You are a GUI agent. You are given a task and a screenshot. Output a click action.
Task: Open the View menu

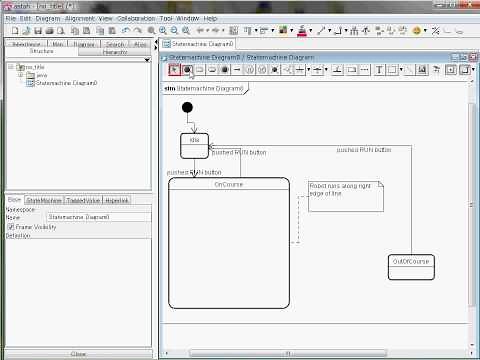(105, 19)
